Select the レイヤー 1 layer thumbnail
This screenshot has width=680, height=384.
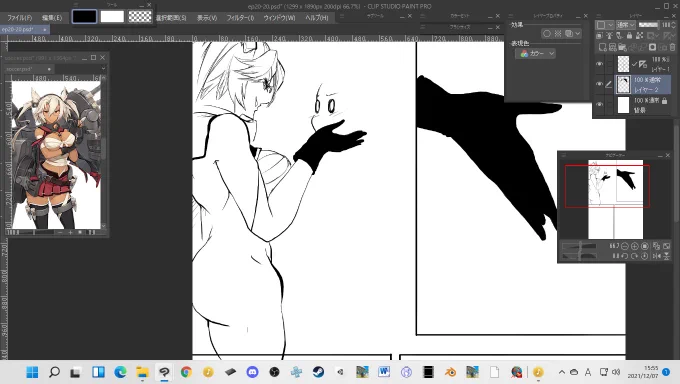point(623,64)
